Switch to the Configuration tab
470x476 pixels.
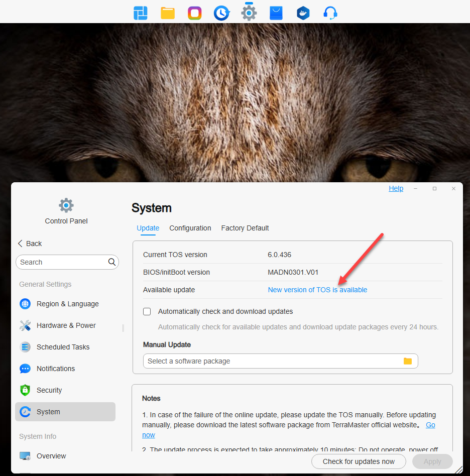pyautogui.click(x=190, y=228)
